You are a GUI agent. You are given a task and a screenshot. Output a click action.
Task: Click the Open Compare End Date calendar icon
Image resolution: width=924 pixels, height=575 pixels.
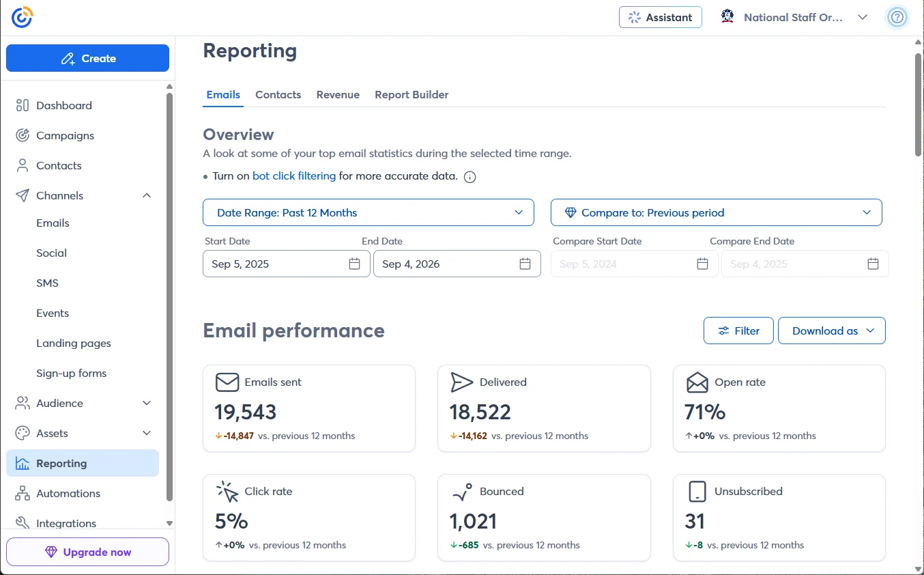click(x=873, y=264)
